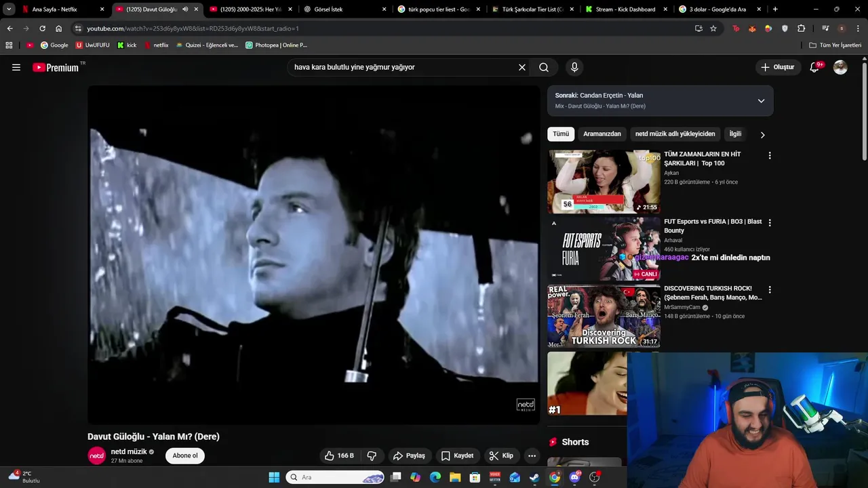Screen dimensions: 868x488
Task: Open the YouTube notifications bell
Action: [815, 67]
